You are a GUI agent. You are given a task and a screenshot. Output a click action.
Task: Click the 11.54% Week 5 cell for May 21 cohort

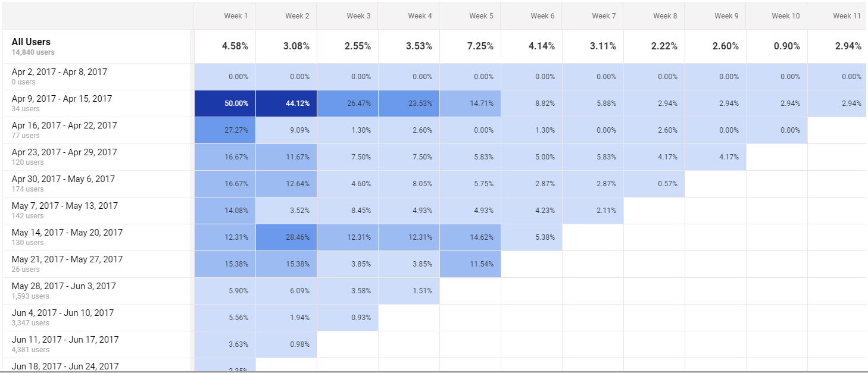coord(470,264)
